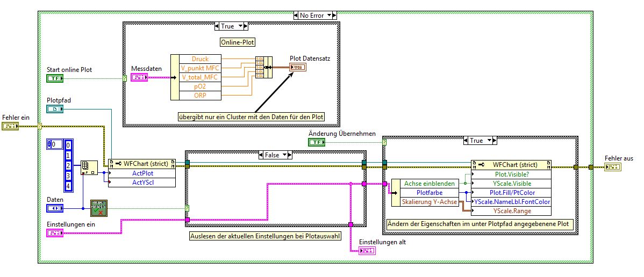The width and height of the screenshot is (644, 277).
Task: Show next case of the right-hand True structure
Action: 494,141
